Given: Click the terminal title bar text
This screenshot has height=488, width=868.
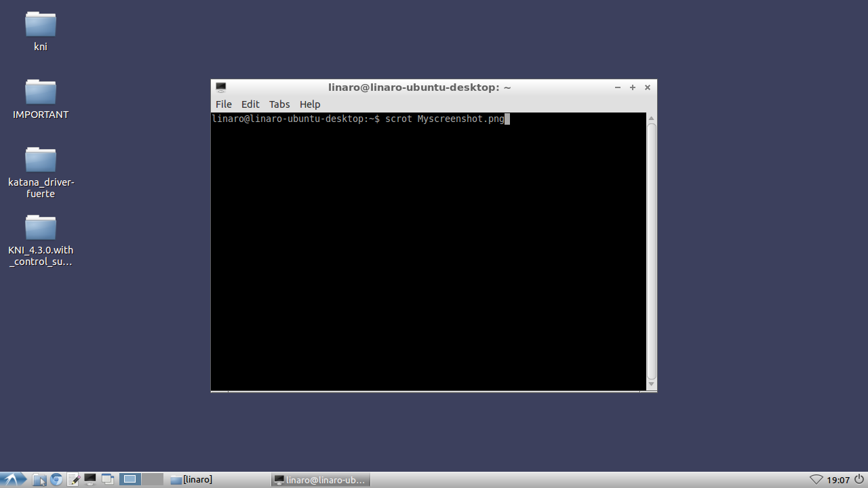Looking at the screenshot, I should tap(420, 87).
